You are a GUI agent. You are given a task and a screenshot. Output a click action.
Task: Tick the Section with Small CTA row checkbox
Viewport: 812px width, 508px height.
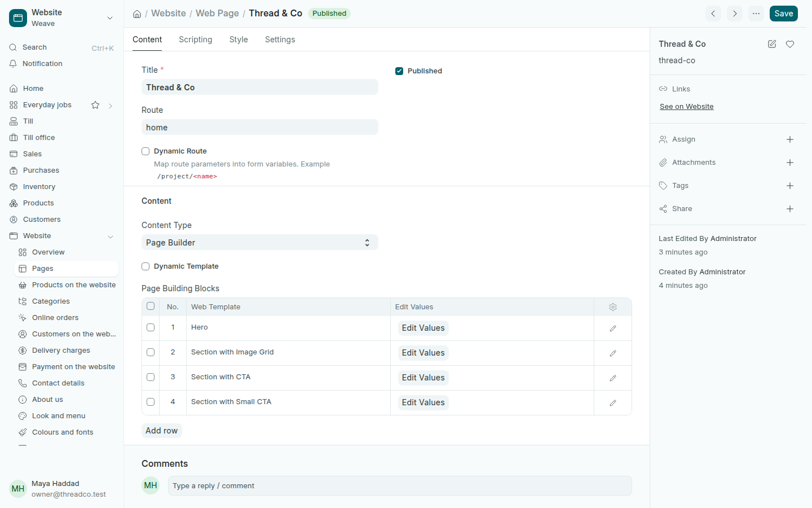tap(151, 402)
